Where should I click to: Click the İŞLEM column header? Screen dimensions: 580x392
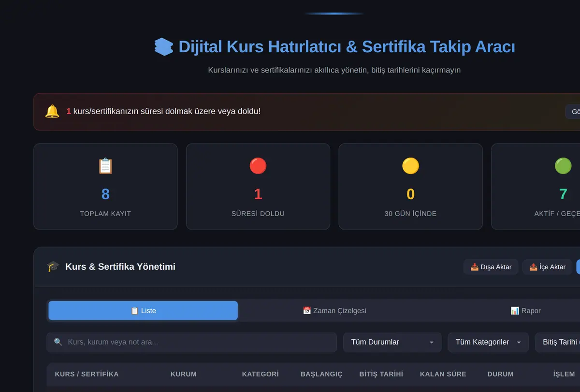pos(564,374)
